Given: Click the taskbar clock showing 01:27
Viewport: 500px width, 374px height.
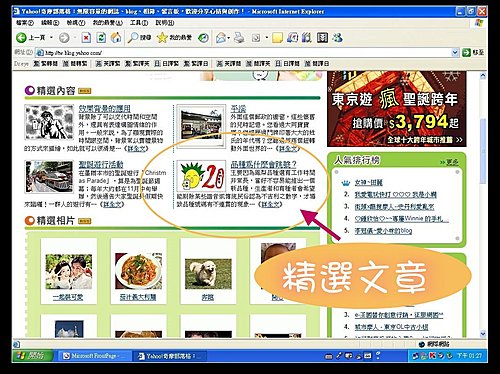Looking at the screenshot, I should pyautogui.click(x=469, y=356).
